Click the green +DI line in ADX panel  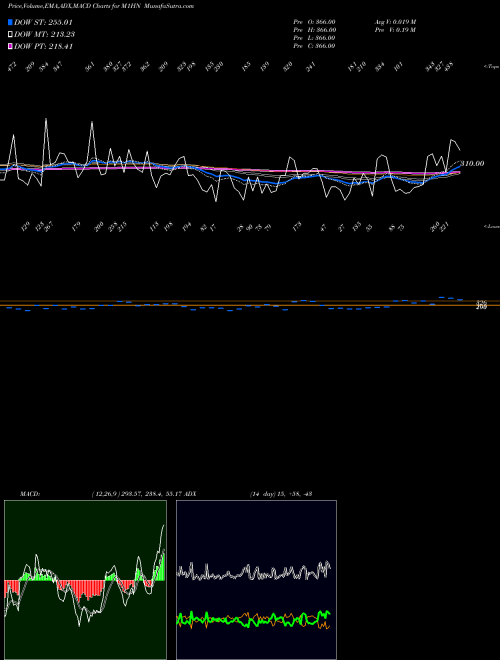click(x=253, y=620)
